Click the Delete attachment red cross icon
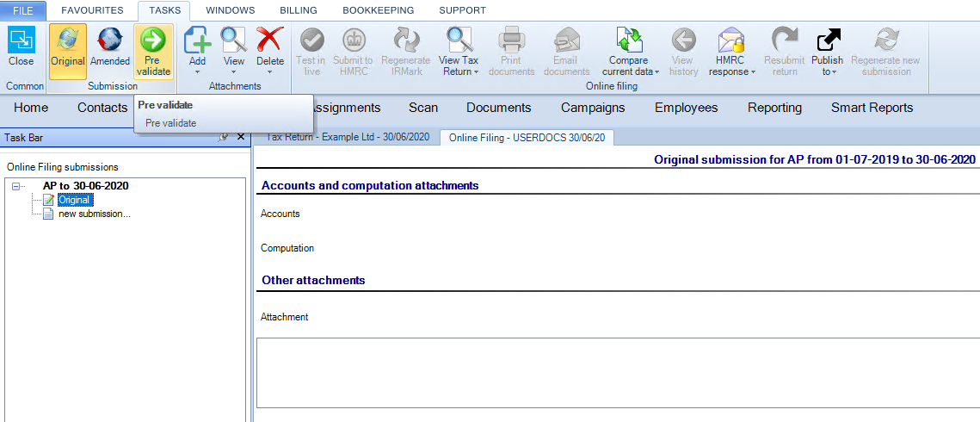Viewport: 980px width, 422px height. coord(270,40)
